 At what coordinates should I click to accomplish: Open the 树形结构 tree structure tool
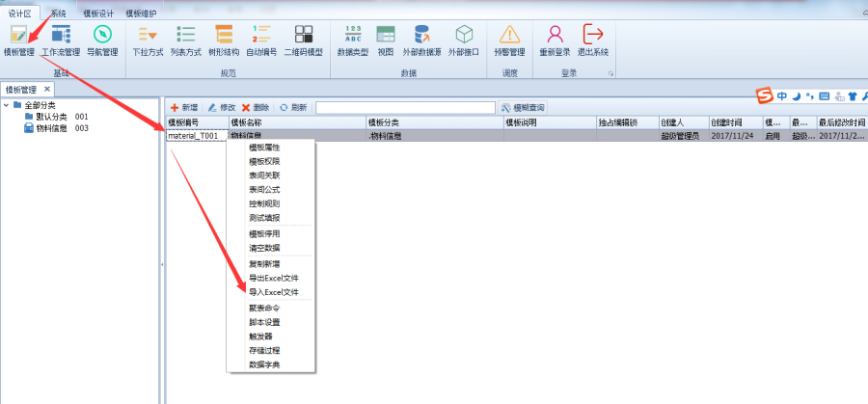click(224, 40)
